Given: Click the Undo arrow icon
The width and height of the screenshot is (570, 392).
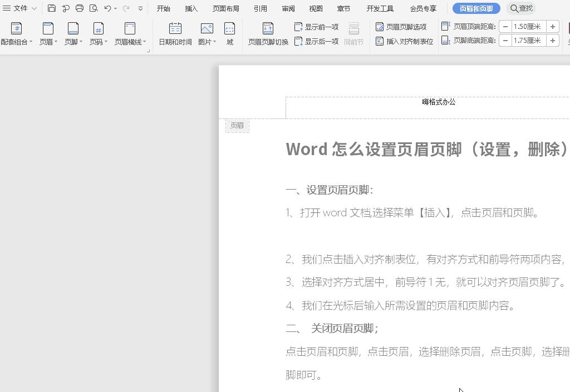Looking at the screenshot, I should coord(108,8).
